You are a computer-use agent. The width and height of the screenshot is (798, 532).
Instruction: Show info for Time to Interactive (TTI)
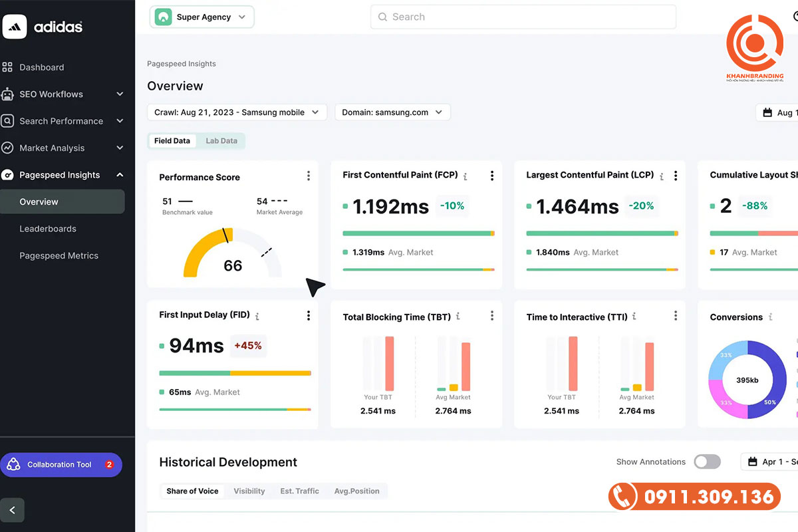[x=634, y=317]
